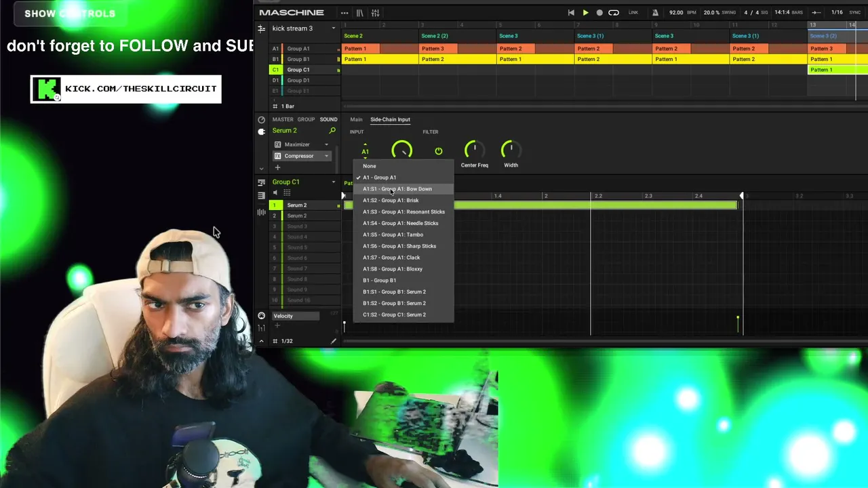This screenshot has width=868, height=488.
Task: Toggle the follow playhead icon
Action: (816, 12)
